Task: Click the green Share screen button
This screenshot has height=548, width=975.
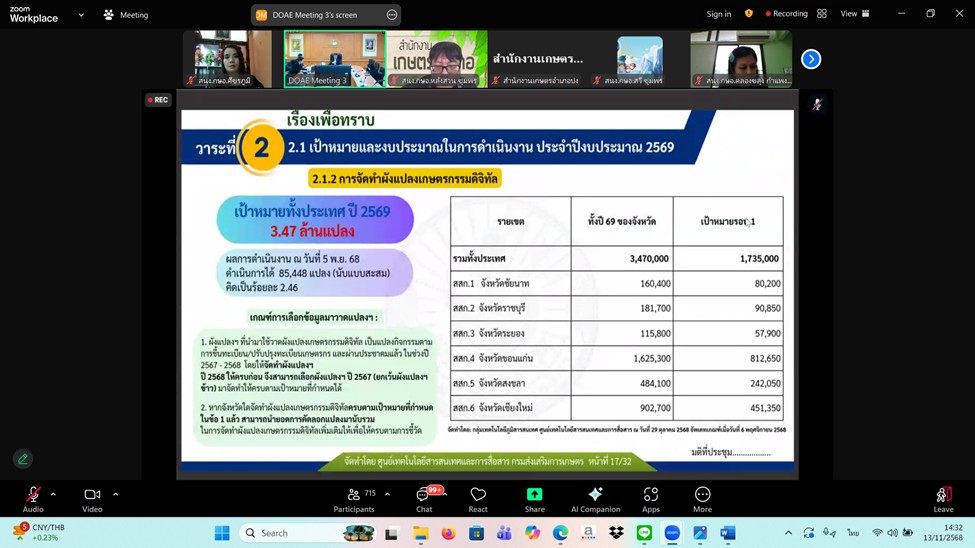Action: tap(534, 496)
